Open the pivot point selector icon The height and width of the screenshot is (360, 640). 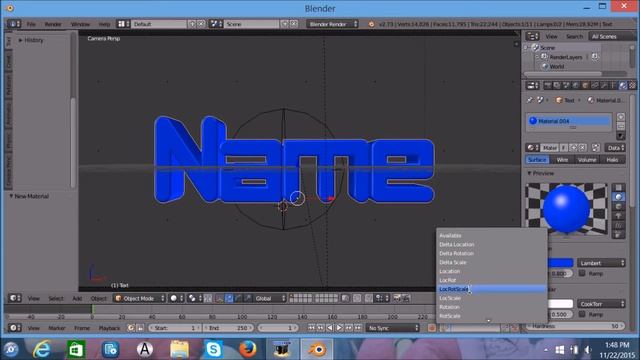[194, 298]
